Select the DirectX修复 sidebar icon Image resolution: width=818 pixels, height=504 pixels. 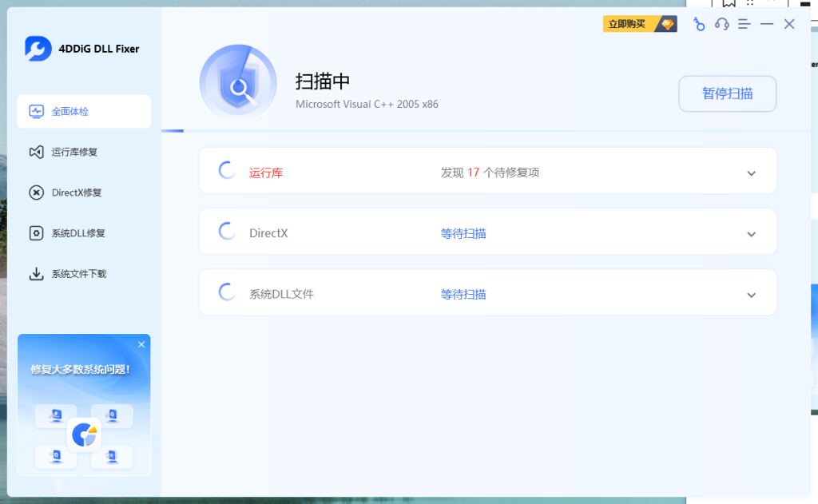(36, 192)
